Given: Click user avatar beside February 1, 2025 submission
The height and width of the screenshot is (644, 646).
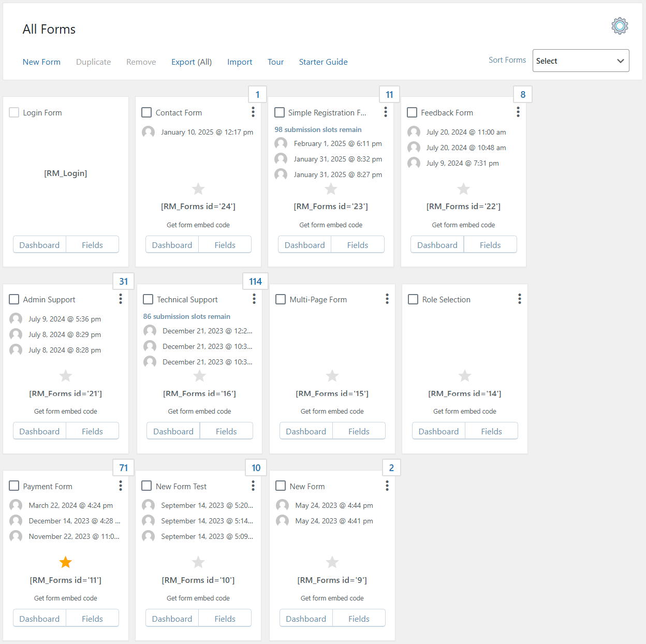Looking at the screenshot, I should 281,143.
